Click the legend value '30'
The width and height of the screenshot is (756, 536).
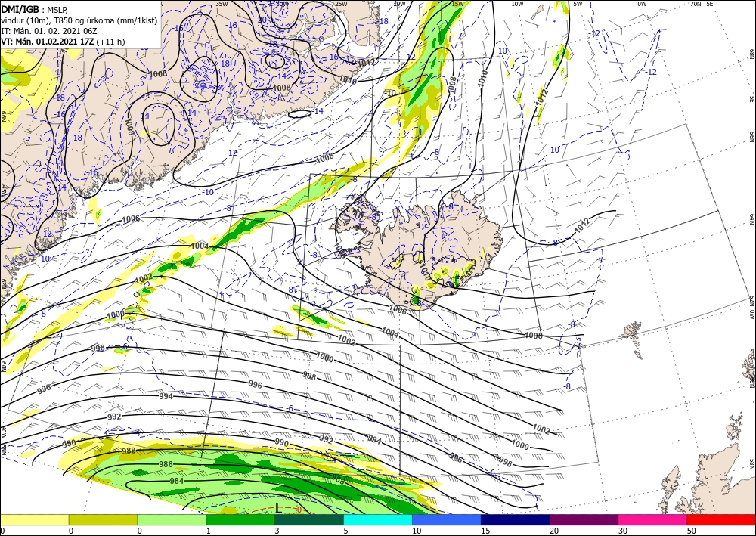coord(623,531)
